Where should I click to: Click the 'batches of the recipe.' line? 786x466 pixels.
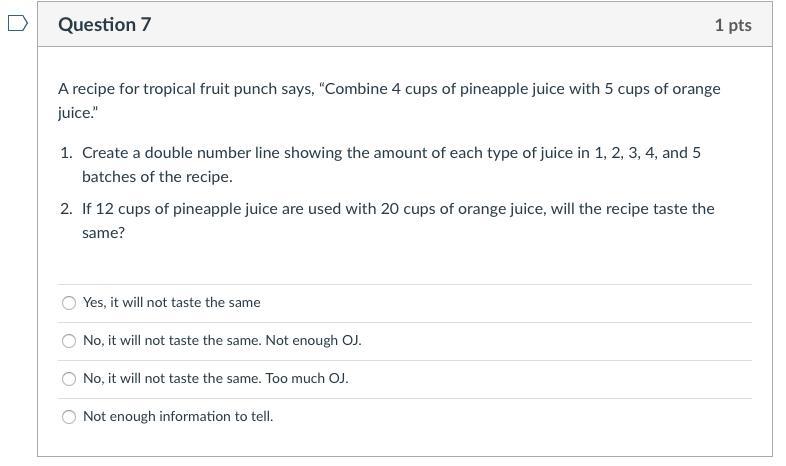[157, 177]
